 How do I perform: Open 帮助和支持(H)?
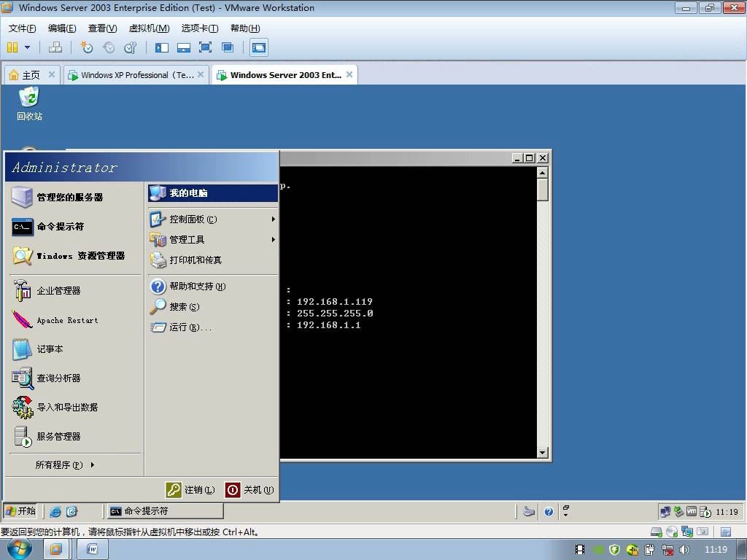[x=212, y=286]
